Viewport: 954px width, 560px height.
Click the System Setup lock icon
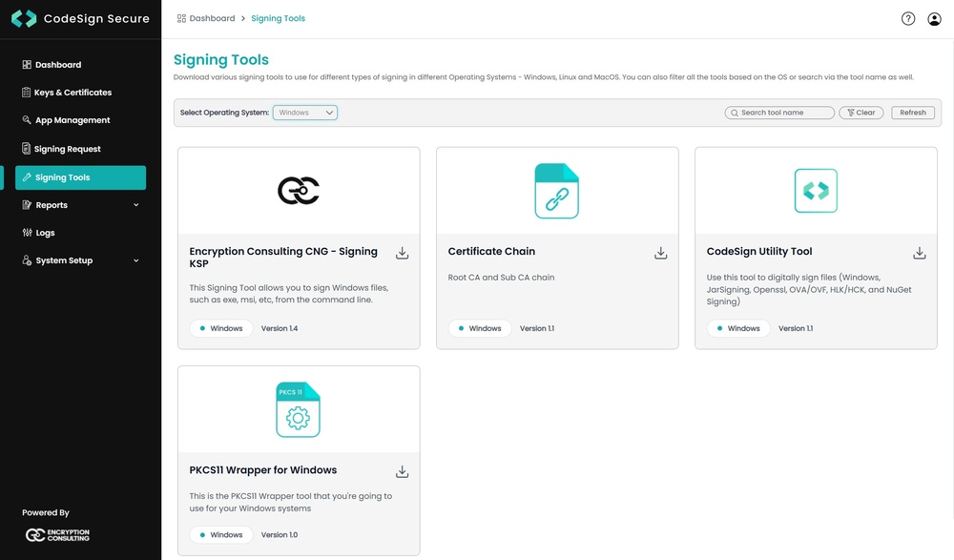click(x=27, y=259)
